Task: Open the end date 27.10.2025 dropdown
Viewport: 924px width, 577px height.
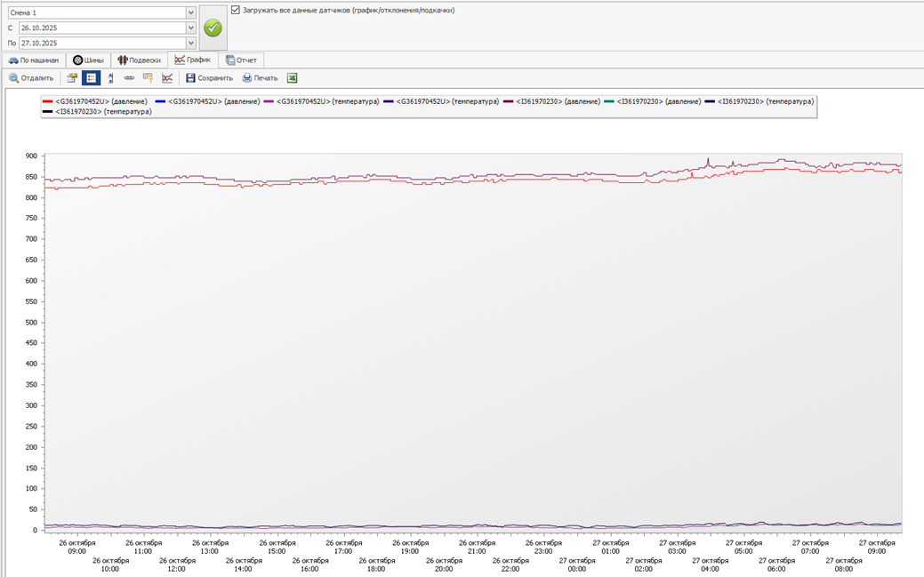Action: click(190, 43)
